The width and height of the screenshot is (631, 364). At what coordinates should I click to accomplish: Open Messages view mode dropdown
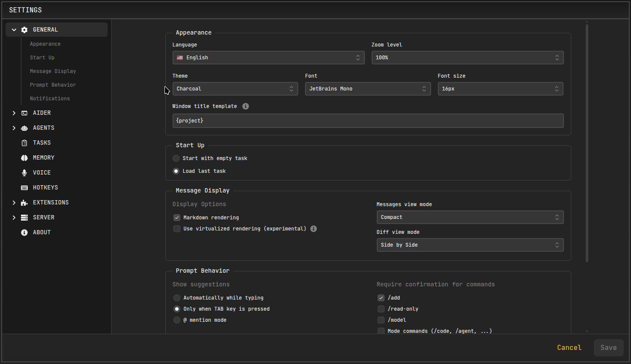(470, 217)
